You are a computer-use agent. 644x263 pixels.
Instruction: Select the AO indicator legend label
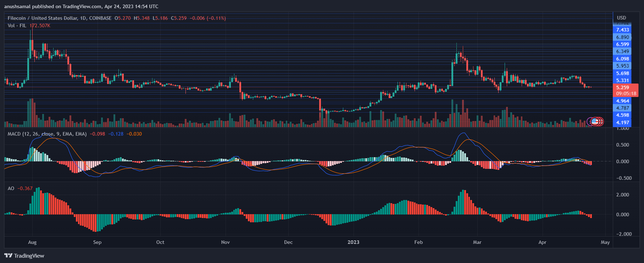point(11,188)
